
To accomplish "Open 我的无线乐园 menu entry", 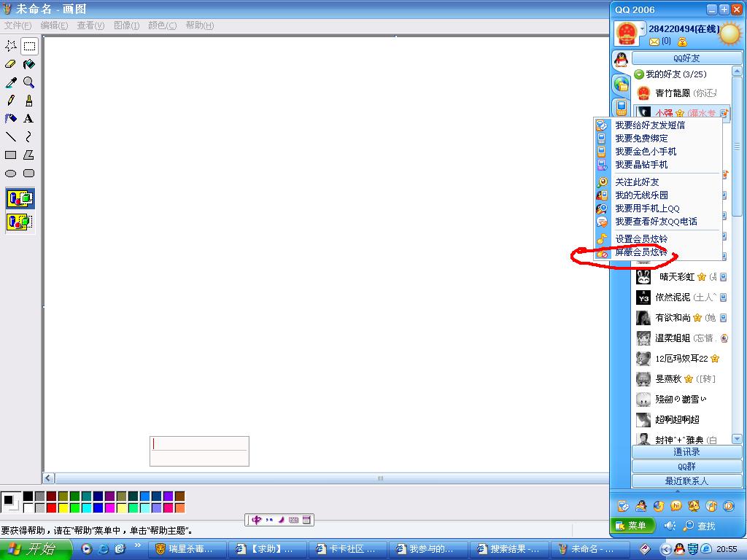I will (658, 195).
